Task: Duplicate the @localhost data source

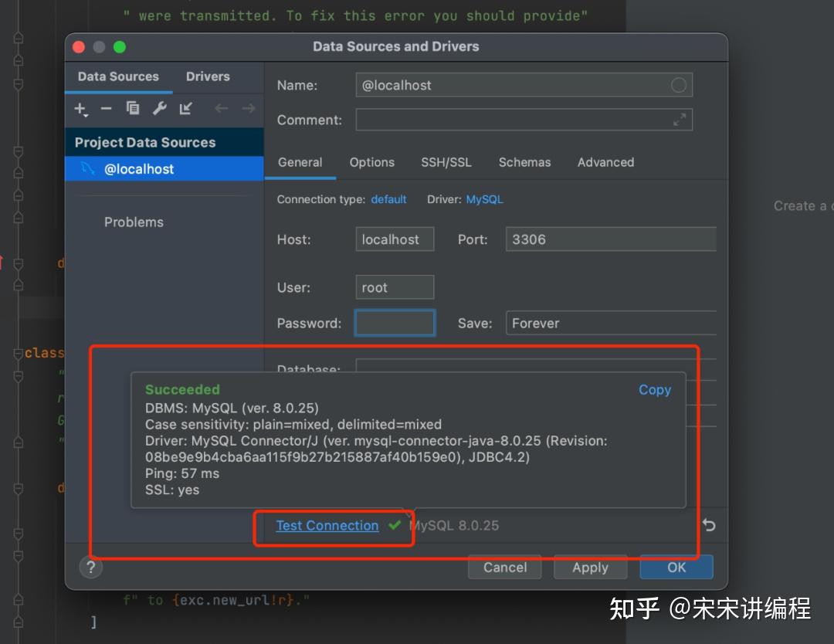Action: click(x=133, y=109)
